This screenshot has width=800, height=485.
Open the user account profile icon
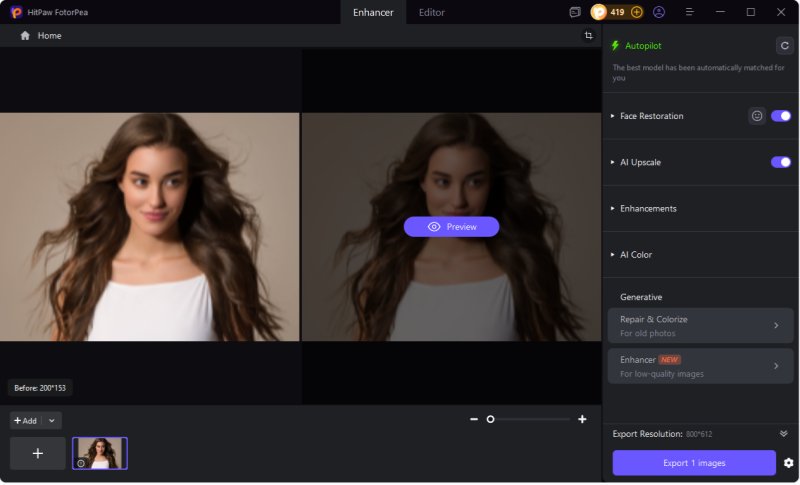659,12
